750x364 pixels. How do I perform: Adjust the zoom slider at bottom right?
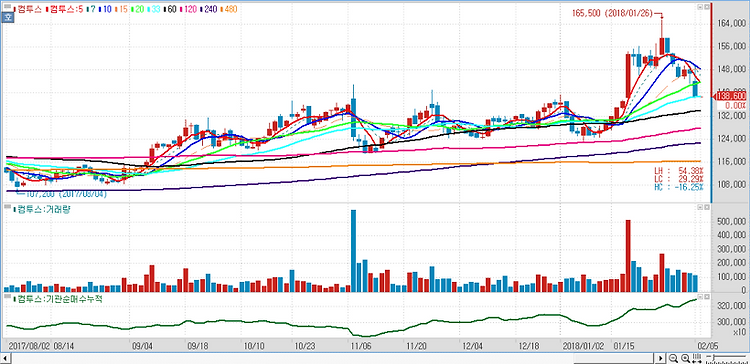727,358
